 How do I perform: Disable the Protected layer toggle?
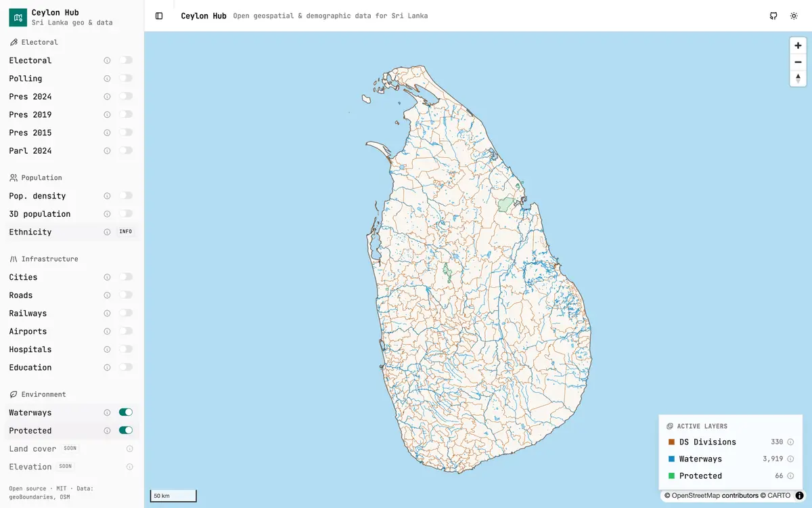[126, 430]
